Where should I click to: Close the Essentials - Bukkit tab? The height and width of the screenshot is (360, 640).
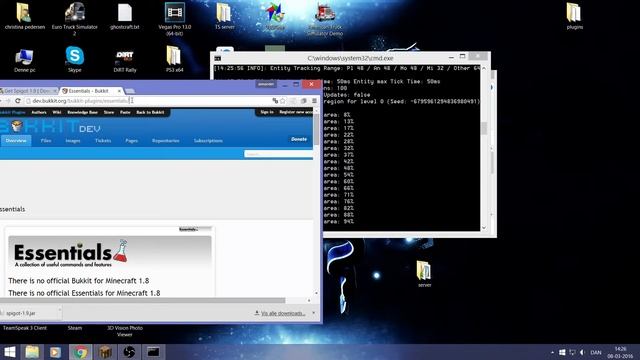119,91
